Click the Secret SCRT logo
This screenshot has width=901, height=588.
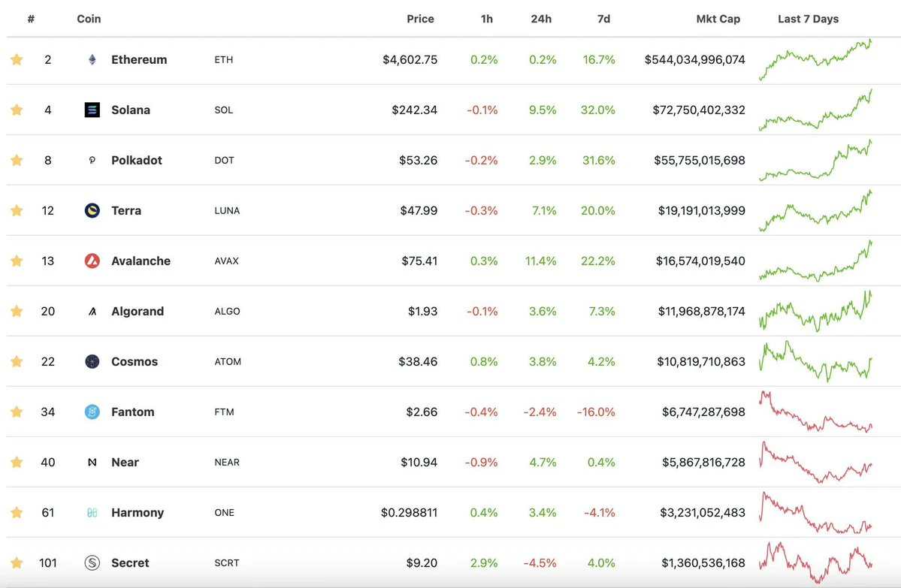click(x=92, y=562)
